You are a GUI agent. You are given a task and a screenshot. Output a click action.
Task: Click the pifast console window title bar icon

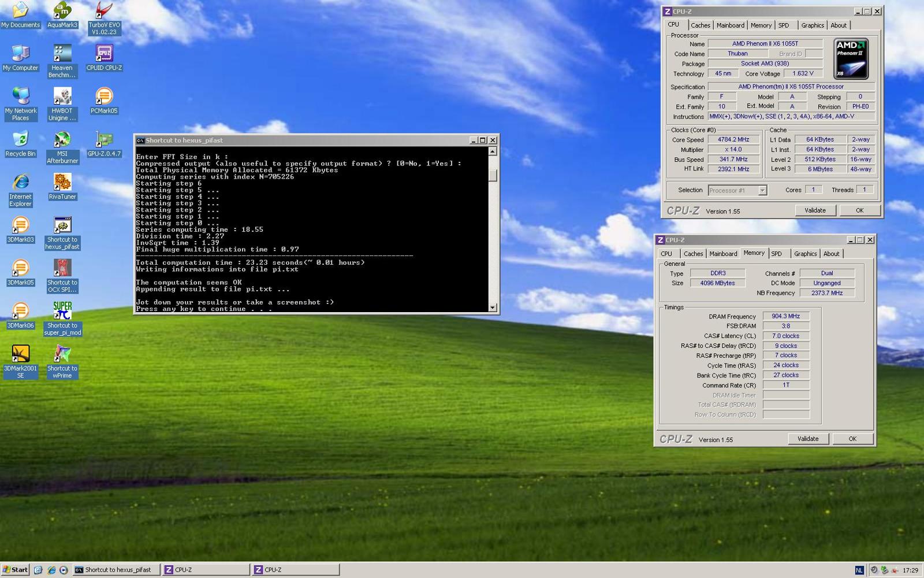click(x=140, y=140)
